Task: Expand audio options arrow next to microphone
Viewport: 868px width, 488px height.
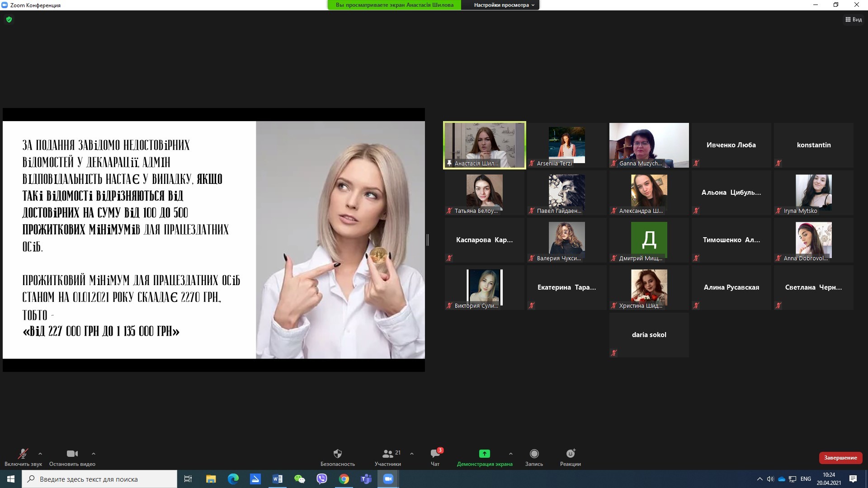Action: pyautogui.click(x=40, y=454)
